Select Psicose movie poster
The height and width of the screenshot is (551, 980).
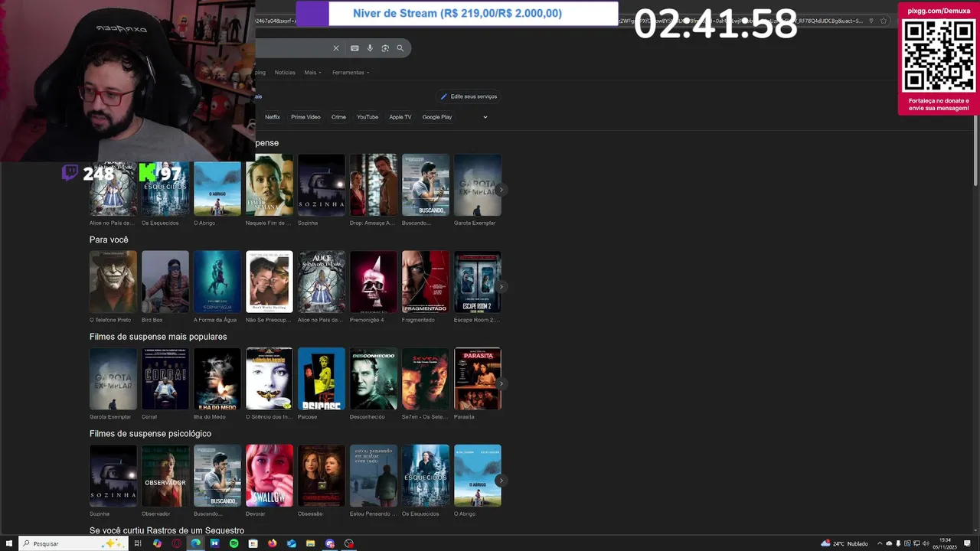(322, 379)
